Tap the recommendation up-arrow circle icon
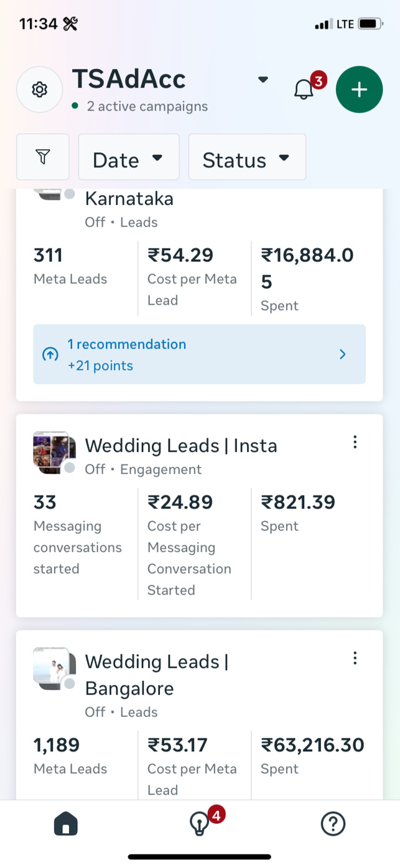 tap(50, 354)
